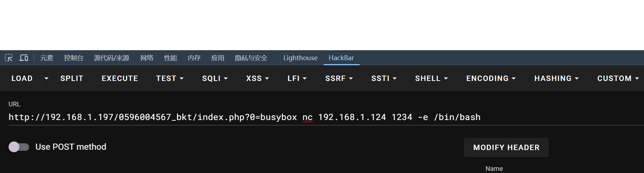Select the HackBar tab

pyautogui.click(x=341, y=58)
